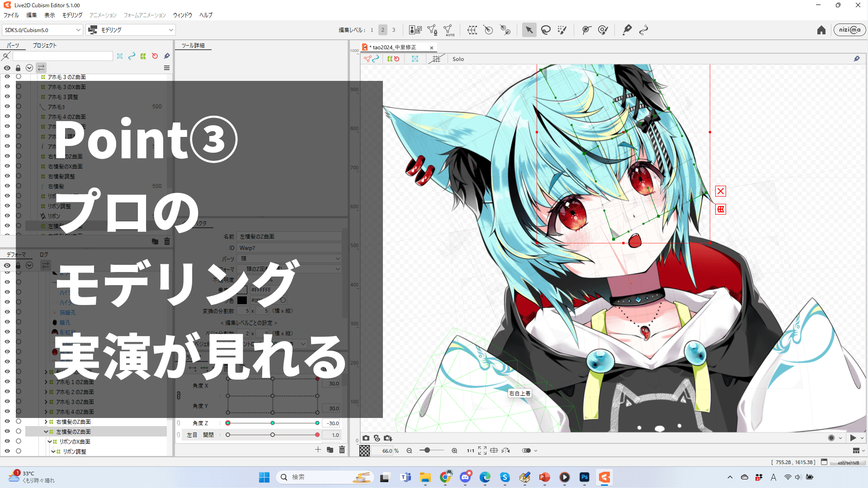The height and width of the screenshot is (488, 868).
Task: Select the arrow selection tool
Action: 529,30
